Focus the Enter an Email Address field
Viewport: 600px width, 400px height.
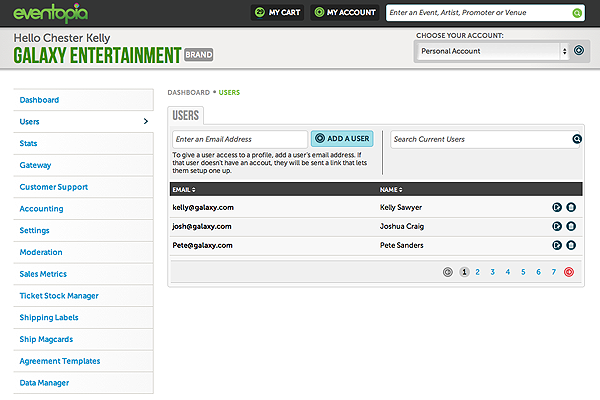tap(240, 139)
